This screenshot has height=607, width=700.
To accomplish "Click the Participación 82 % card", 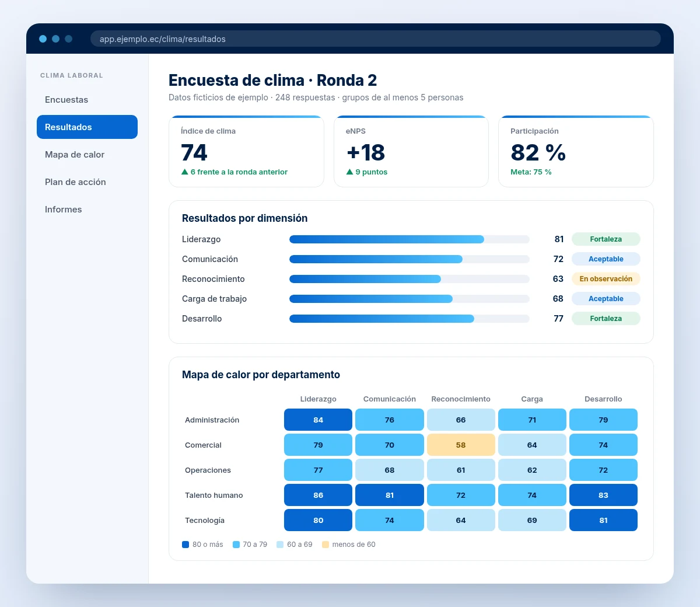I will tap(576, 152).
